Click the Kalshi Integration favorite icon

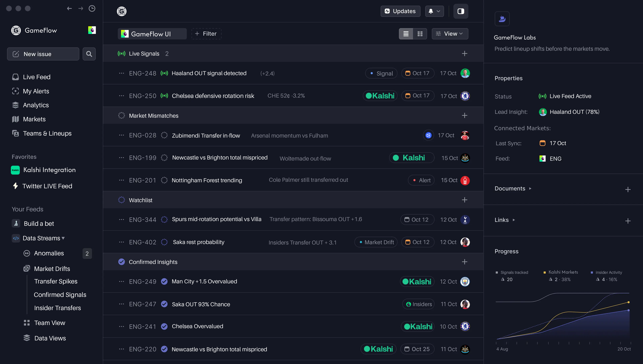(x=15, y=170)
